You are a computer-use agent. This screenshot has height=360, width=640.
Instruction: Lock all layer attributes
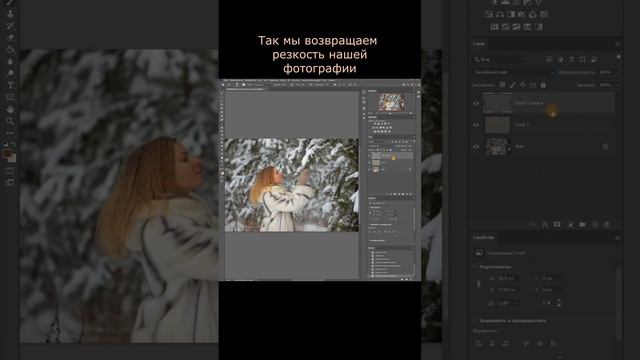(x=543, y=85)
